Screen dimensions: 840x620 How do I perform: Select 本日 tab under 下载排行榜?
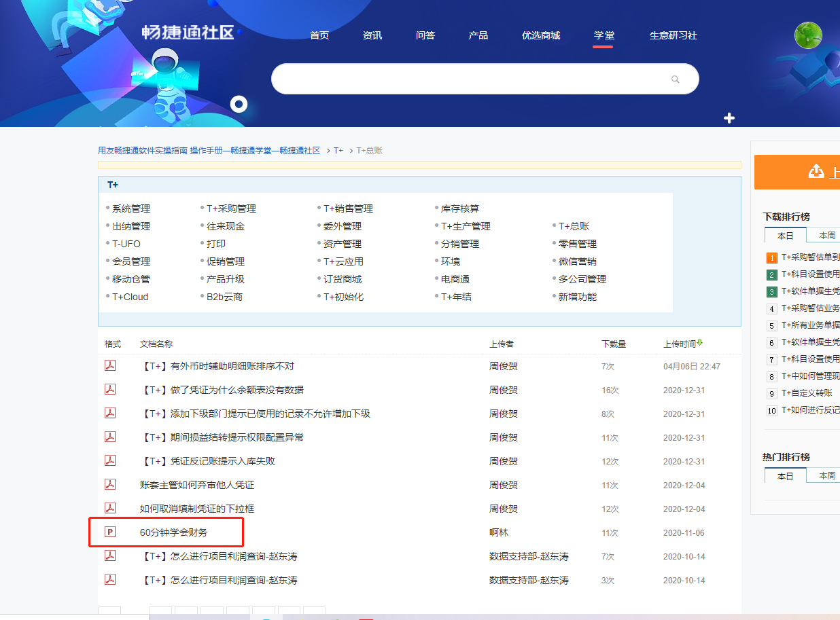click(786, 235)
